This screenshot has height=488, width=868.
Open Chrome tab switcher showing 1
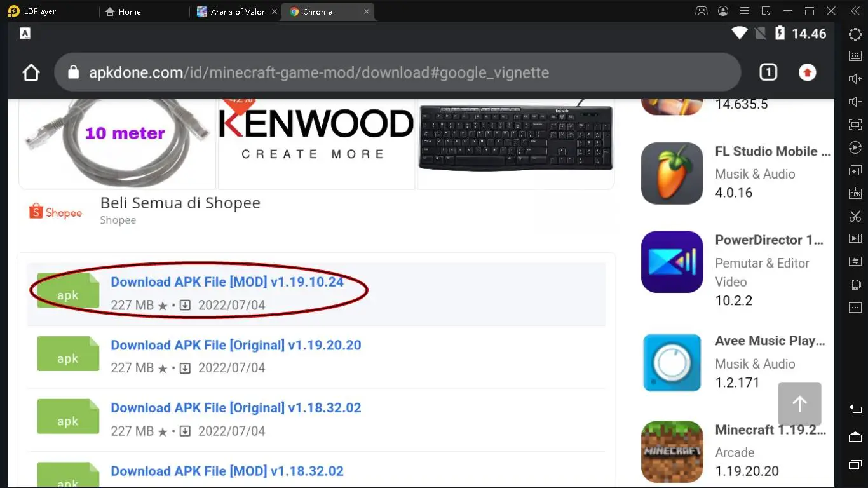coord(768,72)
